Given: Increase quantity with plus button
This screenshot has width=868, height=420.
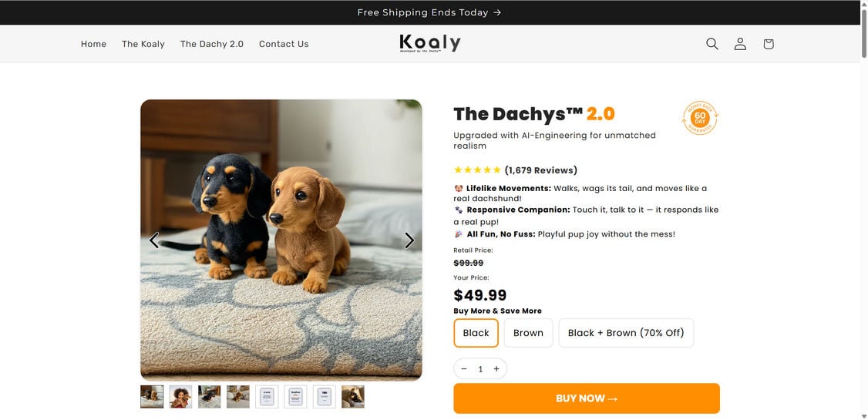Looking at the screenshot, I should point(496,369).
